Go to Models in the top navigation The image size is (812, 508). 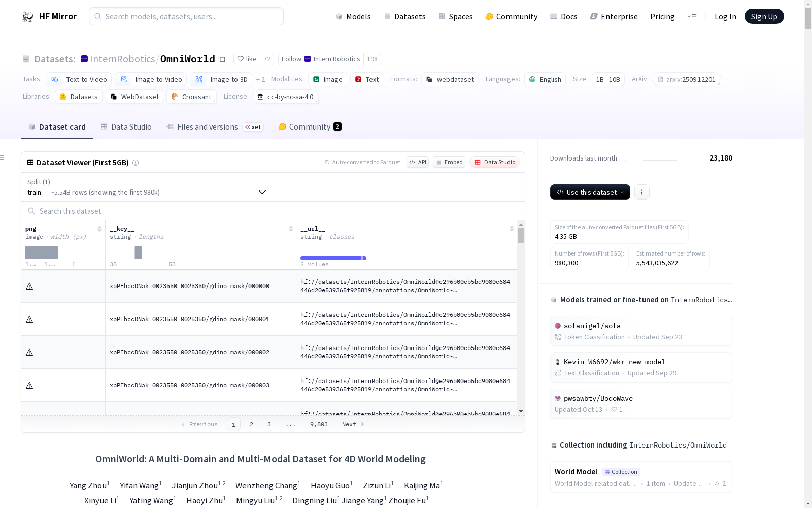(353, 16)
